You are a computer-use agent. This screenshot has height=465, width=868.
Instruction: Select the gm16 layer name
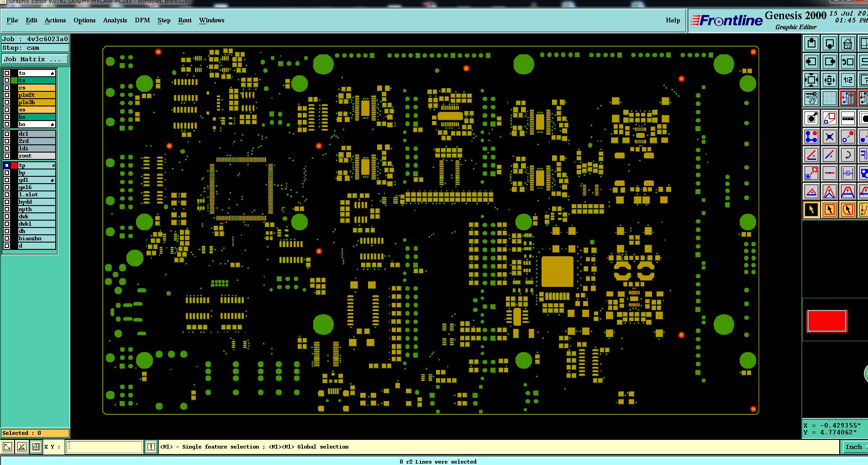[37, 187]
